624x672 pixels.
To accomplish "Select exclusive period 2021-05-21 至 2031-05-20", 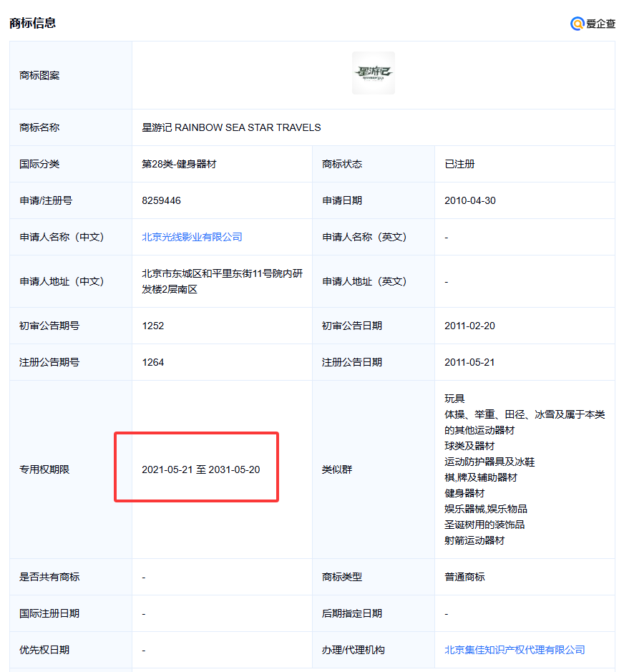I will pyautogui.click(x=201, y=469).
